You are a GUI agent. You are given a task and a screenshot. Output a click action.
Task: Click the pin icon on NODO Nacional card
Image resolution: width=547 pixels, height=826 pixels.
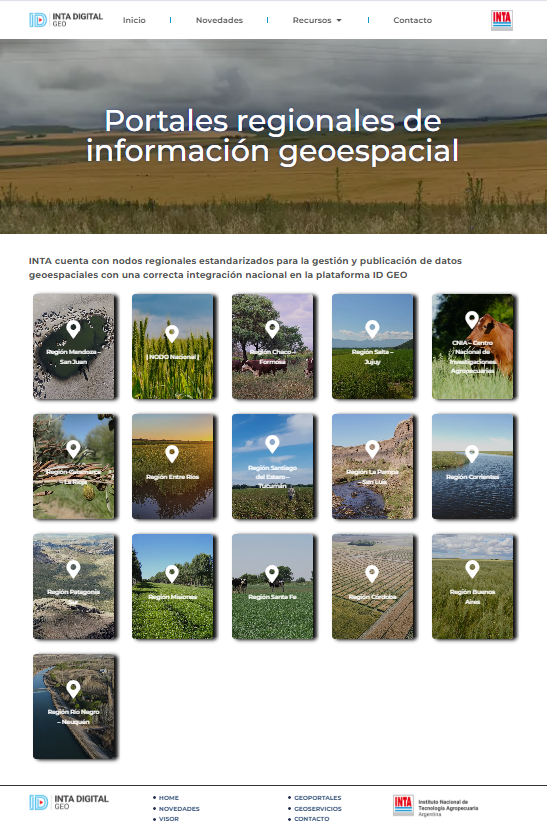[172, 334]
